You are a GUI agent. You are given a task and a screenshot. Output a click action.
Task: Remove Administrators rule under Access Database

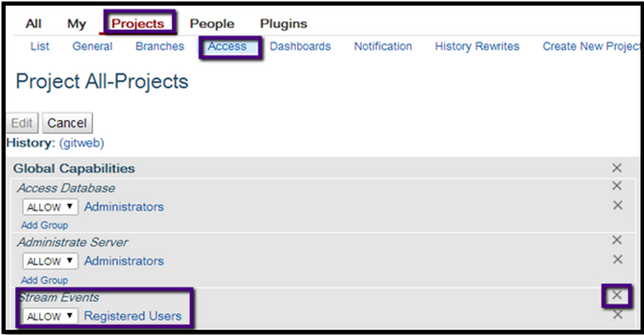coord(618,205)
